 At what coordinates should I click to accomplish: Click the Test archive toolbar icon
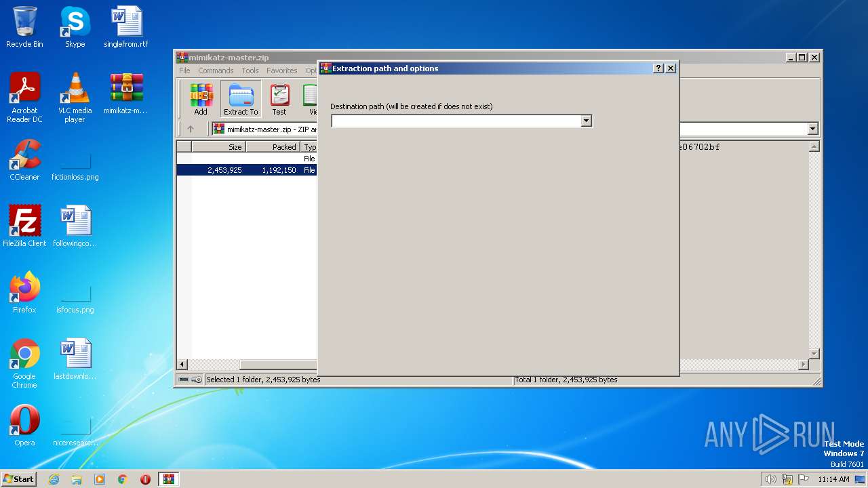click(279, 99)
